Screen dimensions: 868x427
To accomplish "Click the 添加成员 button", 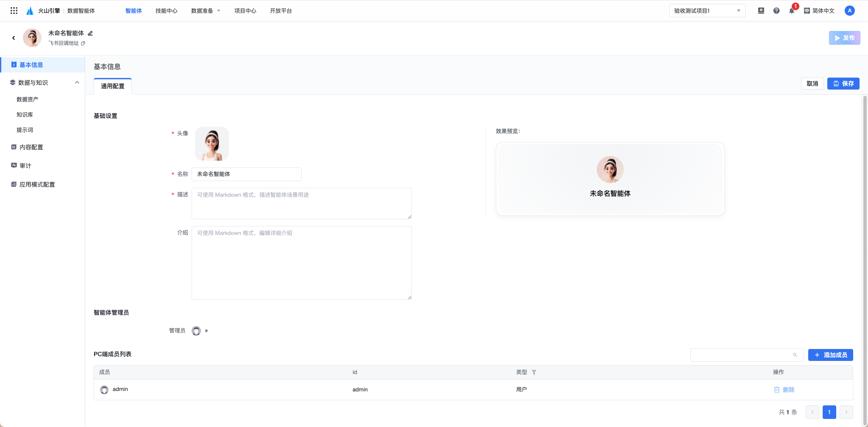I will [x=830, y=355].
